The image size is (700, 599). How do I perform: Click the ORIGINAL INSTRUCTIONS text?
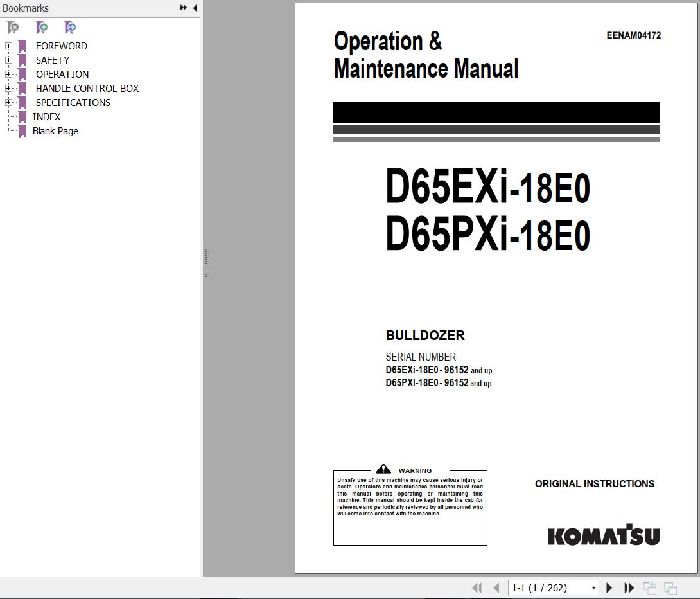pos(595,484)
